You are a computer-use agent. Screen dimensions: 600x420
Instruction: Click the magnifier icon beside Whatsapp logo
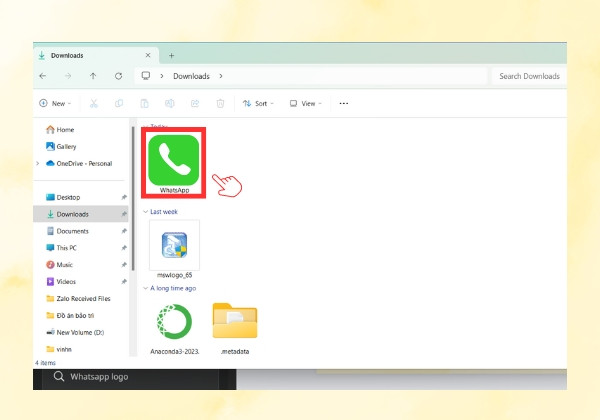[59, 376]
